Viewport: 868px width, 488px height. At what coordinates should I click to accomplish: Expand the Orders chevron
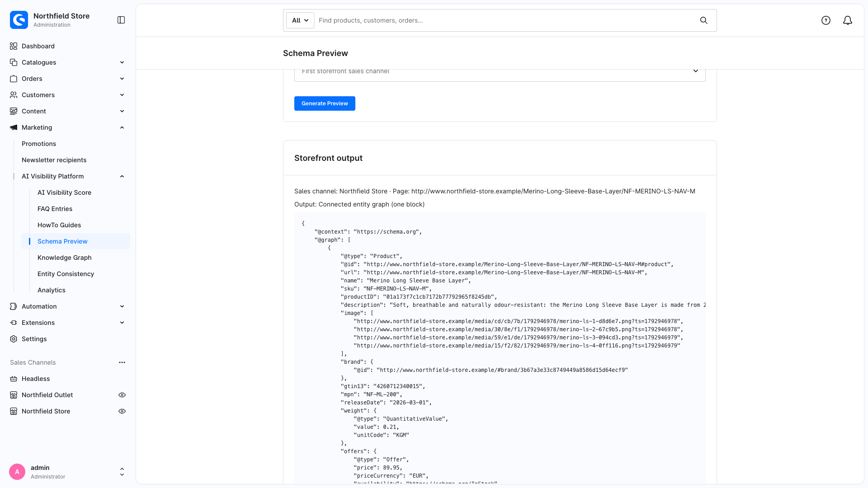pyautogui.click(x=122, y=79)
